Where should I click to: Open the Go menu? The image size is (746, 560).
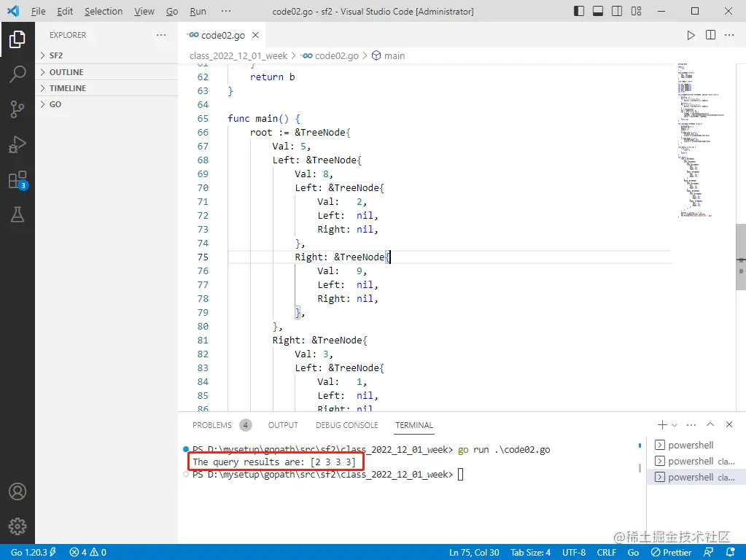pos(172,11)
